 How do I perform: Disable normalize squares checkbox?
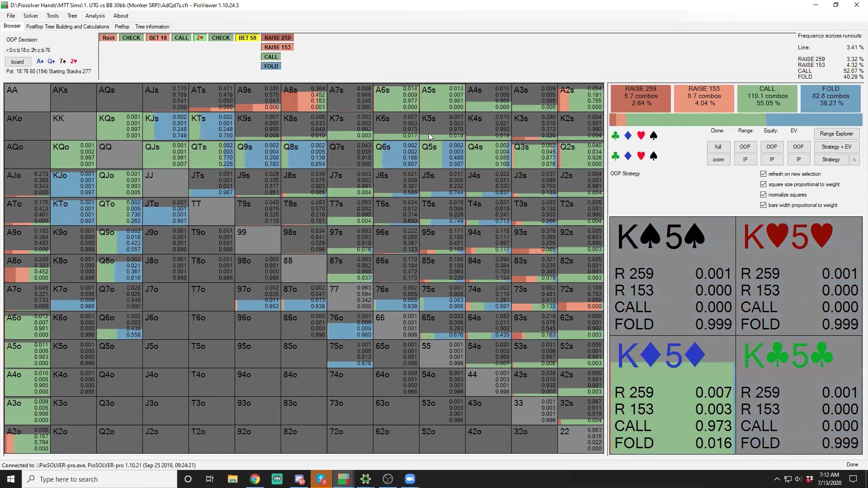tap(764, 195)
